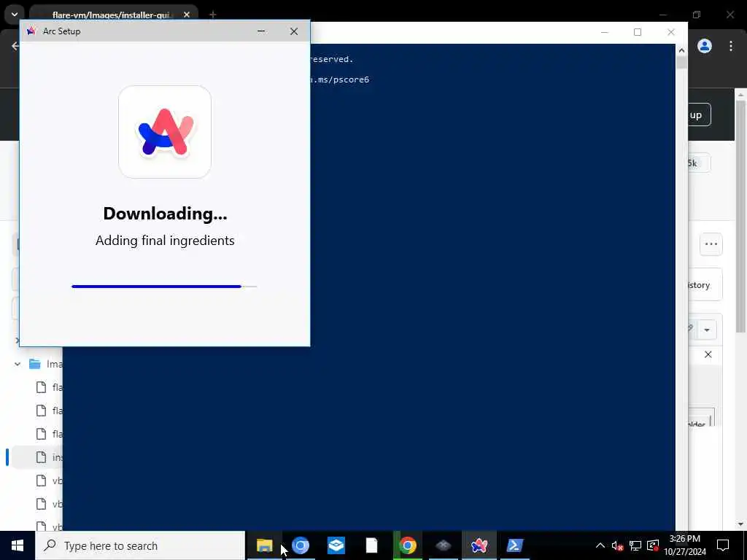Open the blank document icon in taskbar
Viewport: 747px width, 560px height.
[x=372, y=545]
